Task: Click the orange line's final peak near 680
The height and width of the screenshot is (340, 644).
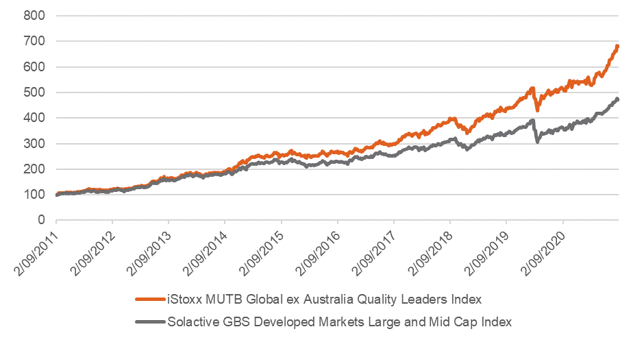Action: tap(617, 47)
